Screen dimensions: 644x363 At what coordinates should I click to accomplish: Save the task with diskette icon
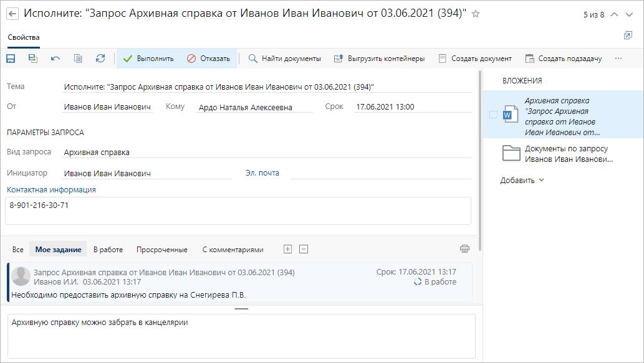pos(11,59)
